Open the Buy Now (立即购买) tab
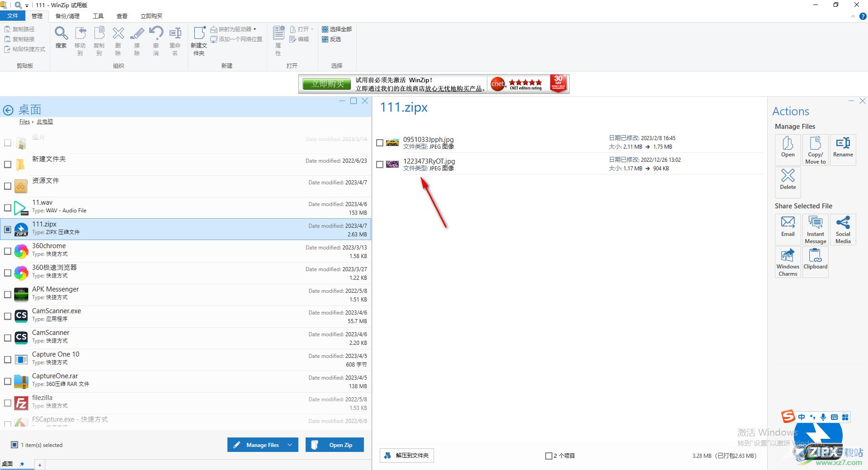Viewport: 868px width, 470px height. tap(151, 16)
